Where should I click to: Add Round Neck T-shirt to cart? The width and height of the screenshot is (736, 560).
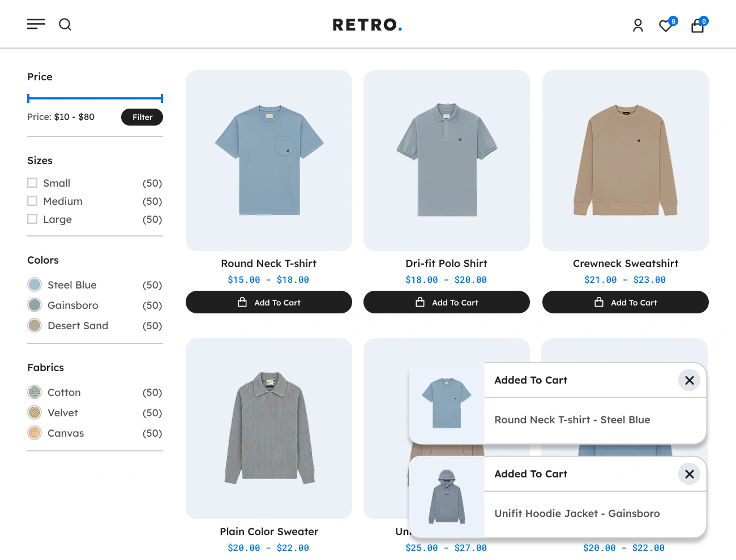click(x=269, y=302)
